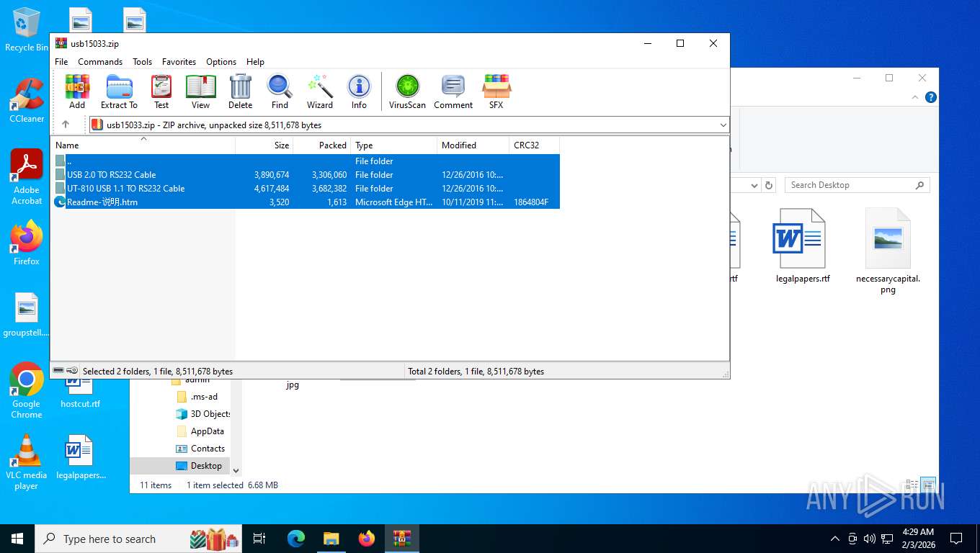Click the Test archive icon
This screenshot has width=980, height=553.
tap(161, 91)
